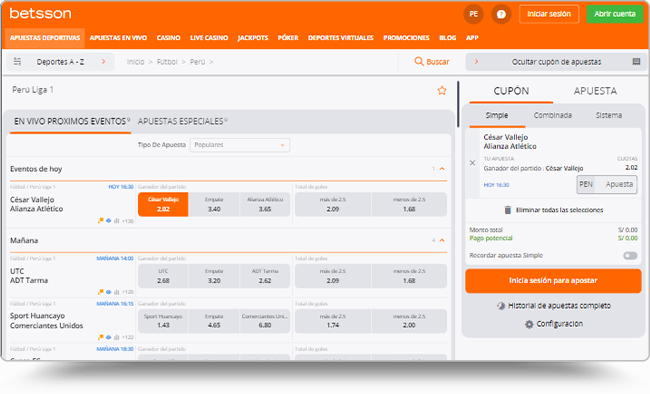The height and width of the screenshot is (394, 650).
Task: Click Eliminar todas las selecciones
Action: (x=559, y=210)
